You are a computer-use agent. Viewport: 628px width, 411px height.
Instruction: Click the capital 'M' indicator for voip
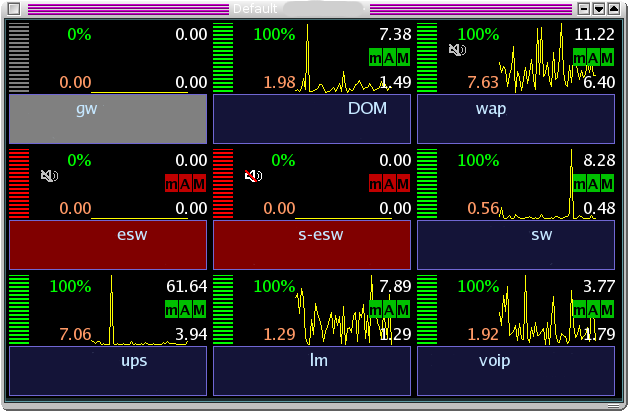click(x=607, y=310)
